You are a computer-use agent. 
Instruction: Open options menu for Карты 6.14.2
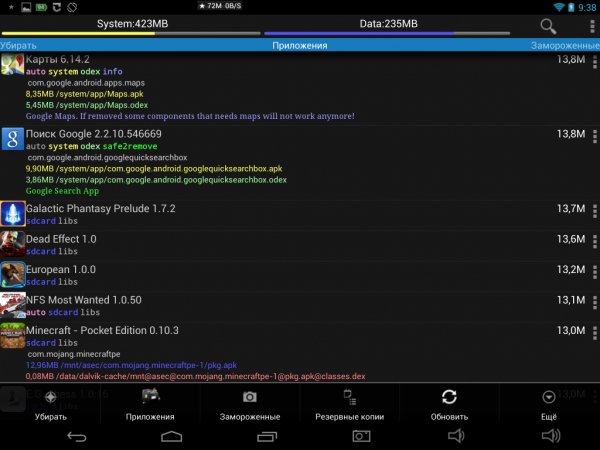(594, 62)
